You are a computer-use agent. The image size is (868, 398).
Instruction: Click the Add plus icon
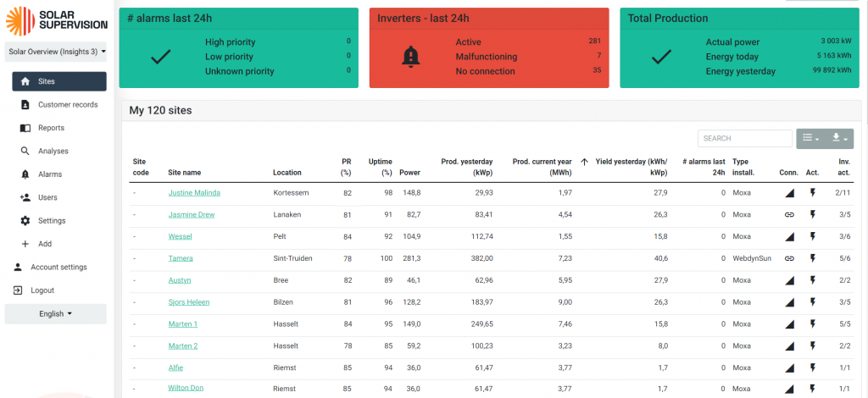(25, 244)
